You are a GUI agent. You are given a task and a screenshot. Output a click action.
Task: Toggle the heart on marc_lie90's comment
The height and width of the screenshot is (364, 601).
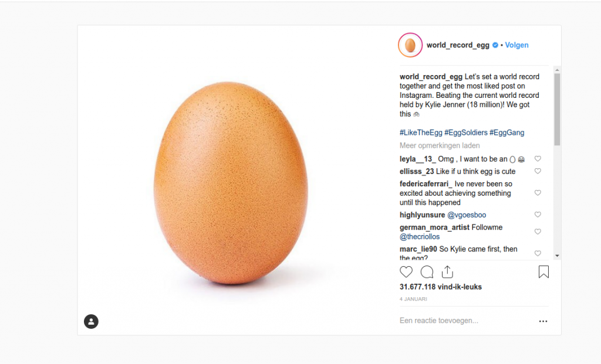[x=538, y=253]
